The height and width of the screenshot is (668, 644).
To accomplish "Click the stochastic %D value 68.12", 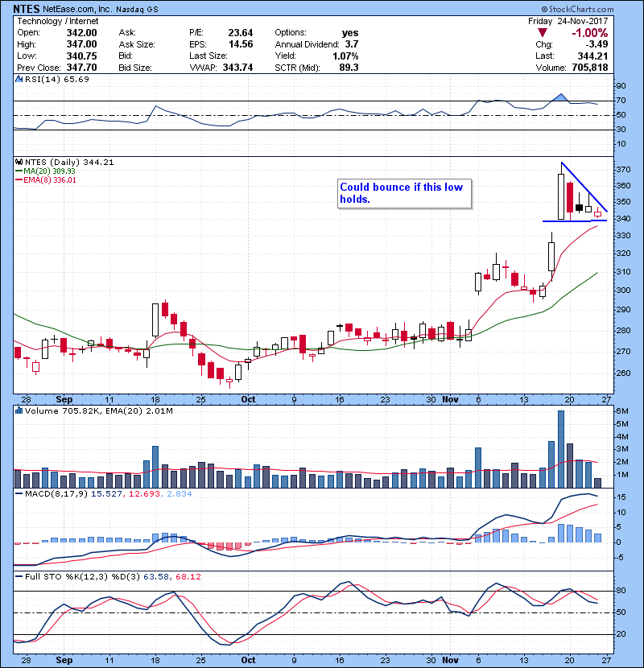I will pyautogui.click(x=188, y=576).
